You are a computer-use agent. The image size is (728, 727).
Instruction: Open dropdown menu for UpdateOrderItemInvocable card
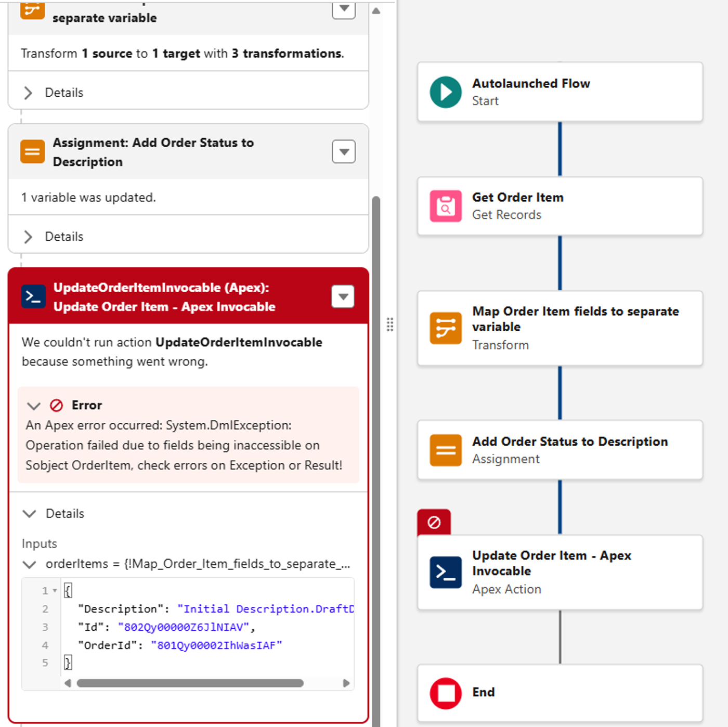click(x=343, y=296)
